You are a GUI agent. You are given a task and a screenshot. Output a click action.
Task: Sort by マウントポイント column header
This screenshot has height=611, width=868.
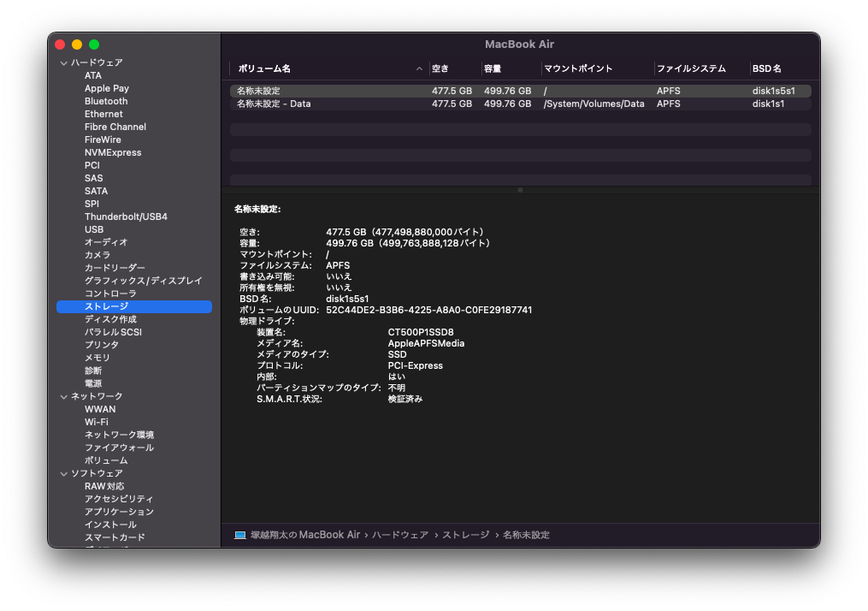point(578,68)
